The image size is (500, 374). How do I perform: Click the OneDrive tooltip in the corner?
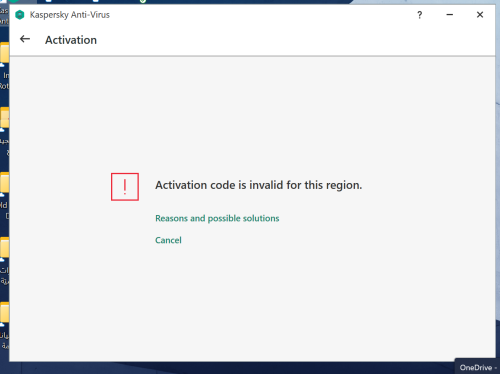point(477,367)
